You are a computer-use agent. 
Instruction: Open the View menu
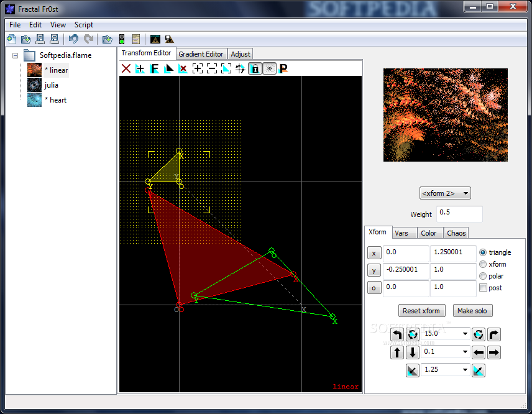point(58,25)
